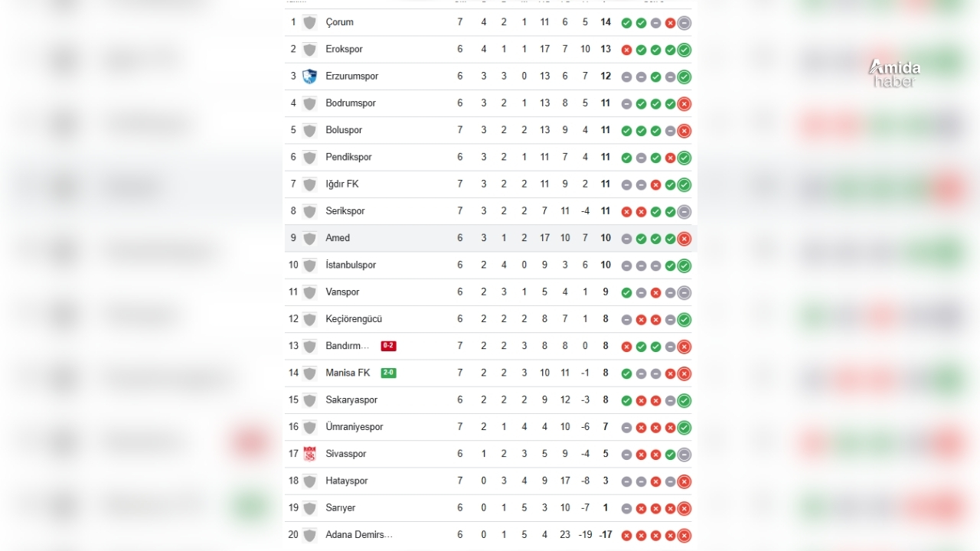The width and height of the screenshot is (980, 551).
Task: Click the Erzurumspor team crest icon
Action: pyautogui.click(x=309, y=77)
